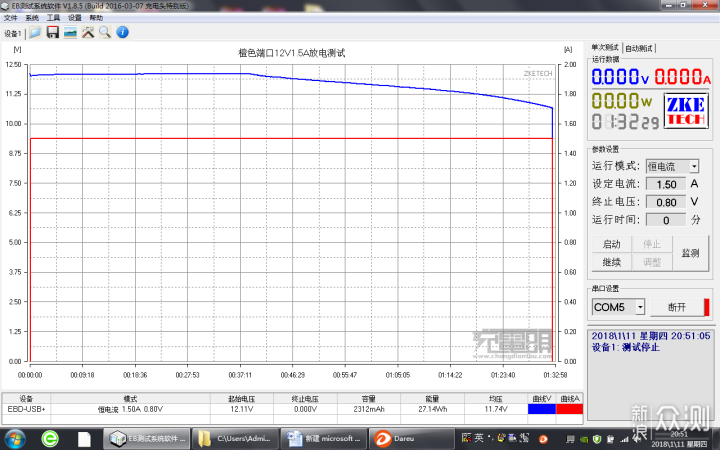The image size is (720, 450).
Task: Open the Windows Start button
Action: pos(15,438)
